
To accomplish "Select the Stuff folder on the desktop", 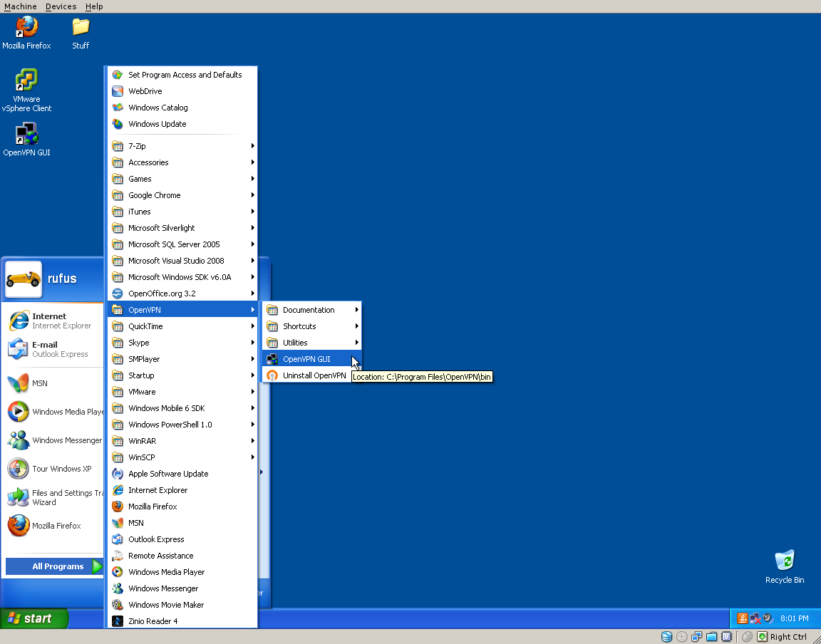I will point(81,33).
